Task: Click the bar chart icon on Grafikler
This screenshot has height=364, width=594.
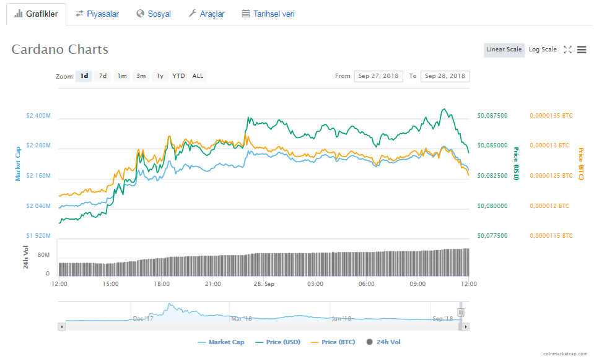Action: (x=18, y=14)
